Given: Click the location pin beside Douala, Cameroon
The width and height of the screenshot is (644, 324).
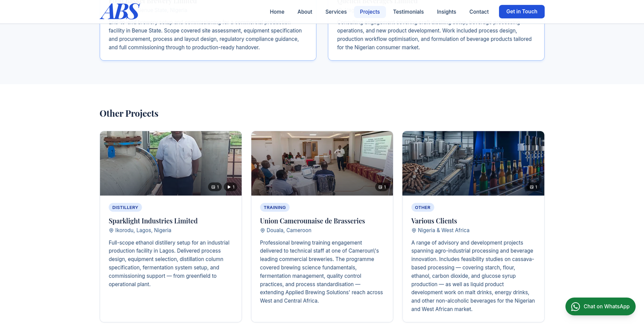Looking at the screenshot, I should tap(262, 231).
